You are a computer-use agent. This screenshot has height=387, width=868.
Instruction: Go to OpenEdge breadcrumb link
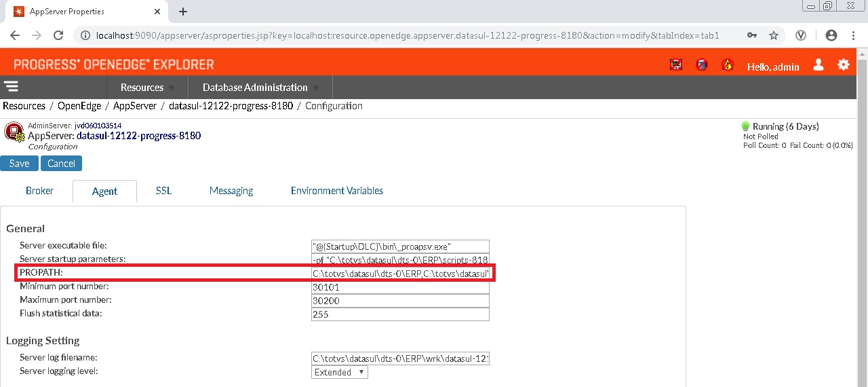[x=79, y=106]
